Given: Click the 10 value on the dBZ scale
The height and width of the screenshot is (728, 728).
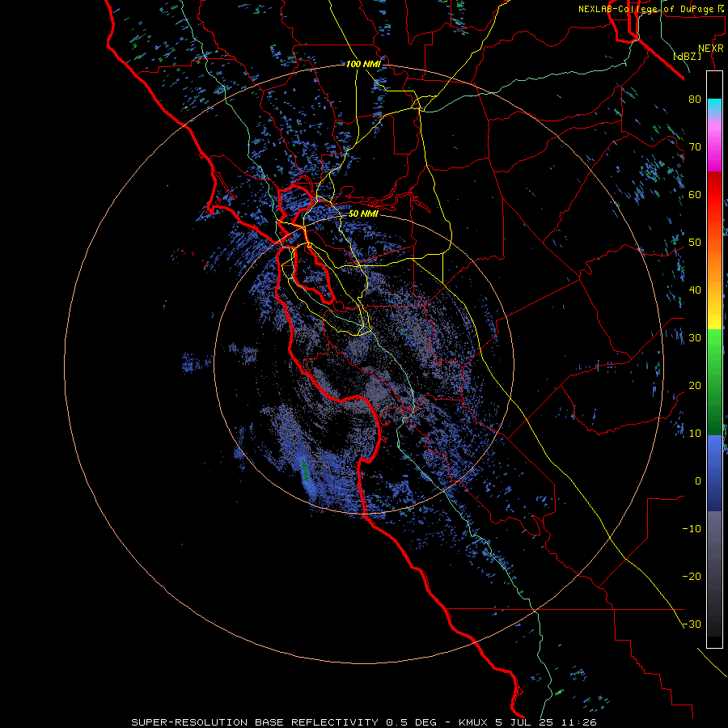Looking at the screenshot, I should pos(695,434).
